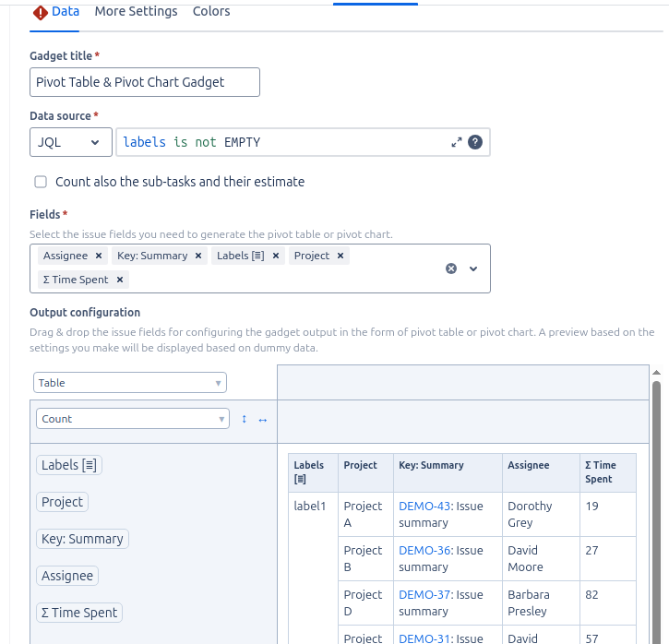Open the Table renderer dropdown
Image resolution: width=669 pixels, height=644 pixels.
coord(130,383)
